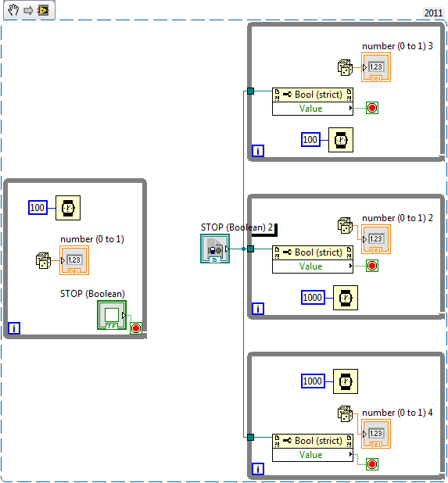The image size is (448, 483).
Task: Click Bool (strict) property node in bottom loop
Action: (313, 441)
